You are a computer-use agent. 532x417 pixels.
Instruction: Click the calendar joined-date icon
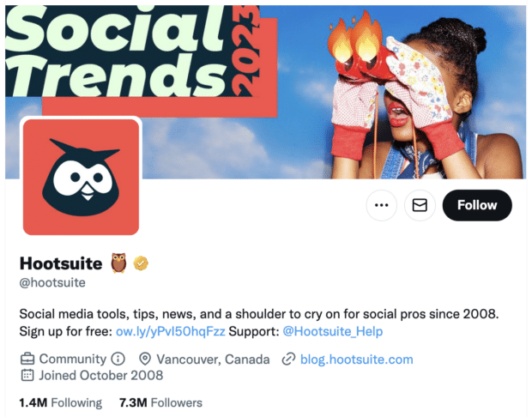pos(27,376)
